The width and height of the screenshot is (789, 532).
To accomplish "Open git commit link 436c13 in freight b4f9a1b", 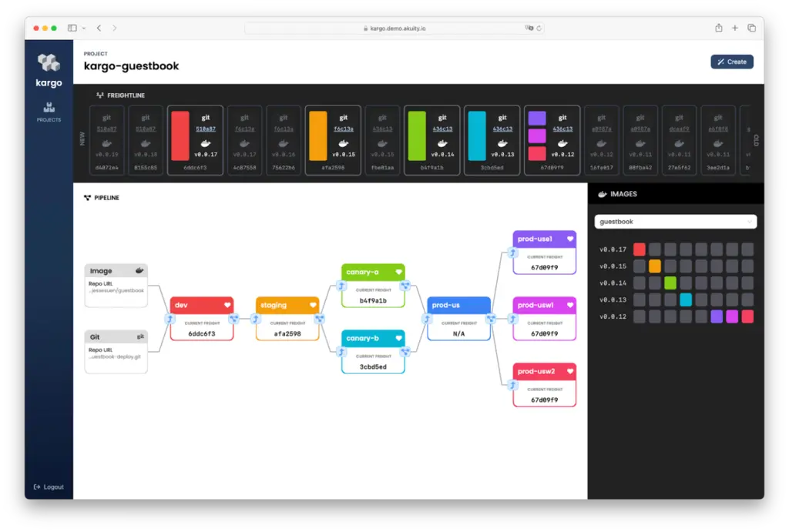I will pos(442,129).
